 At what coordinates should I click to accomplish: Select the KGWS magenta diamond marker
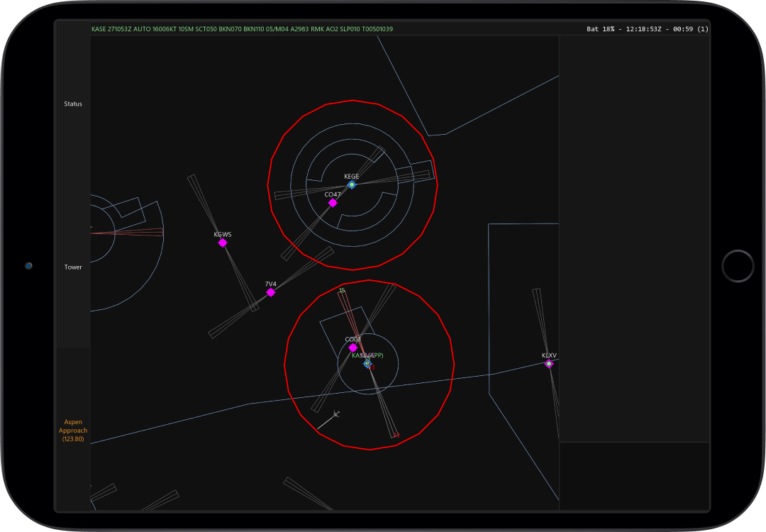tap(223, 243)
